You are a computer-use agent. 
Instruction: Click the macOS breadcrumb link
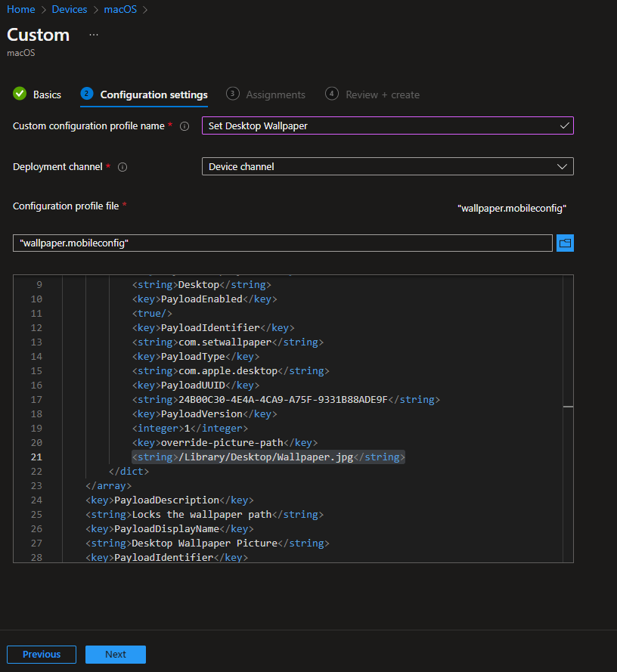coord(120,9)
